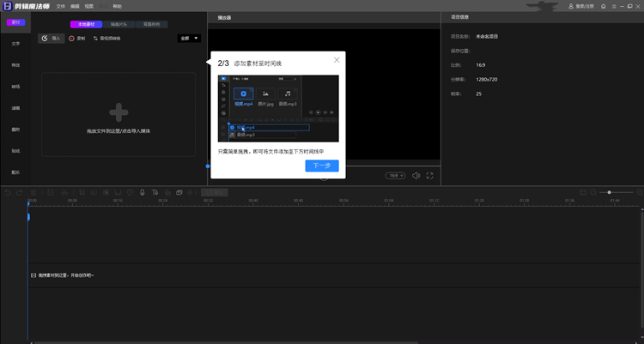Image resolution: width=644 pixels, height=344 pixels.
Task: Open the 文件 menu
Action: (x=60, y=6)
